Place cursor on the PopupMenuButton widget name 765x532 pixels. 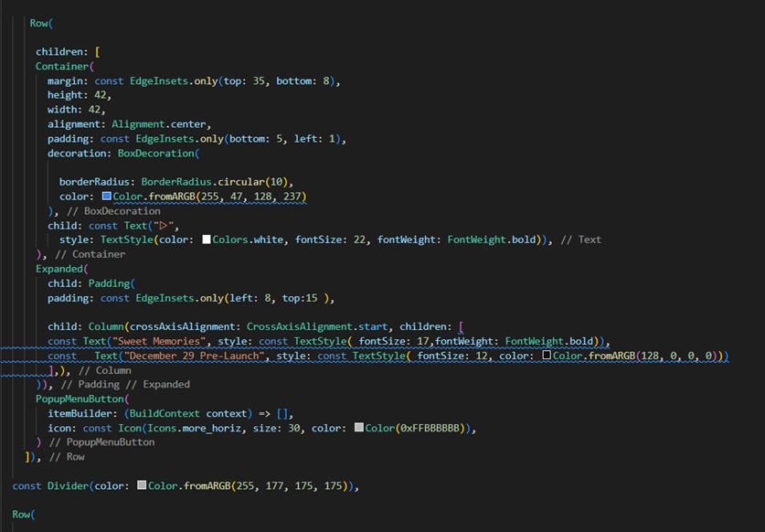click(x=82, y=398)
